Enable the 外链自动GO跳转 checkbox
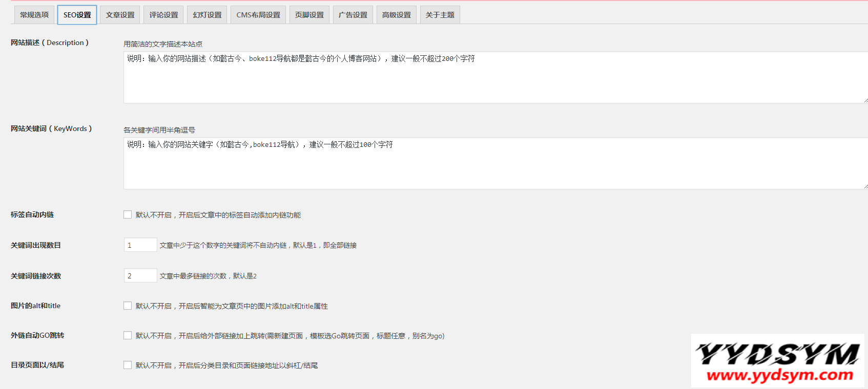Screen dimensions: 868x389 pyautogui.click(x=128, y=336)
